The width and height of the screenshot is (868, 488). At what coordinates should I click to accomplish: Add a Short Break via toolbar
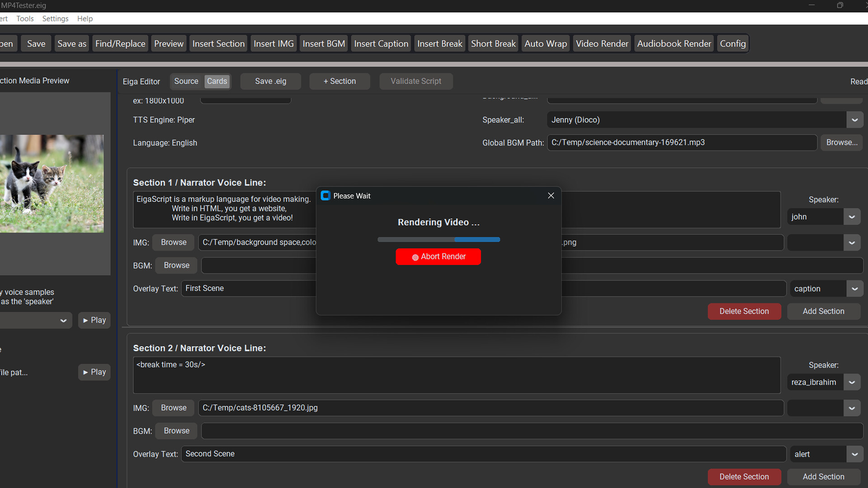pos(493,43)
